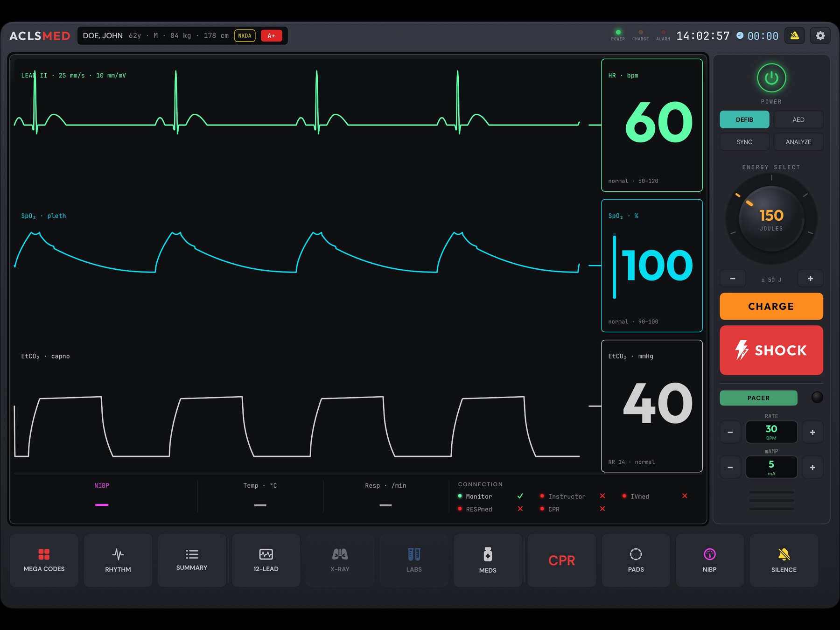This screenshot has height=630, width=840.
Task: Show the 12-Lead ECG view
Action: click(x=266, y=560)
